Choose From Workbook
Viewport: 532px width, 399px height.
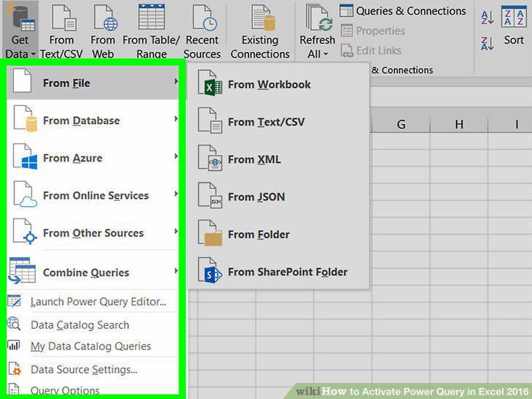278,84
